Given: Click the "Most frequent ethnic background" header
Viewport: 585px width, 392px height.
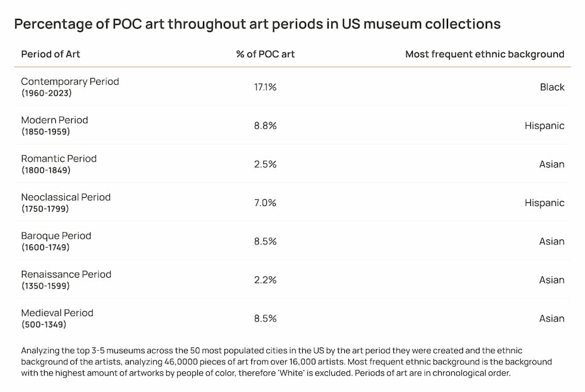Looking at the screenshot, I should coord(484,54).
